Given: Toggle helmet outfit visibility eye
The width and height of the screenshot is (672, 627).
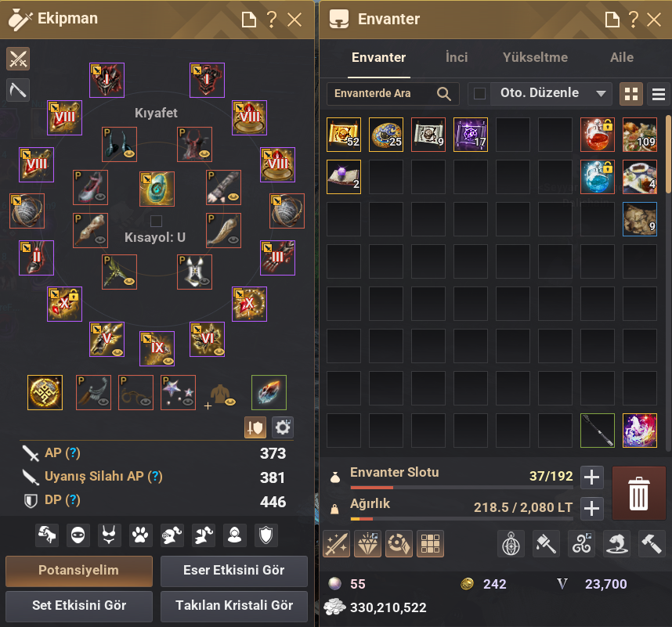Looking at the screenshot, I should (x=129, y=153).
